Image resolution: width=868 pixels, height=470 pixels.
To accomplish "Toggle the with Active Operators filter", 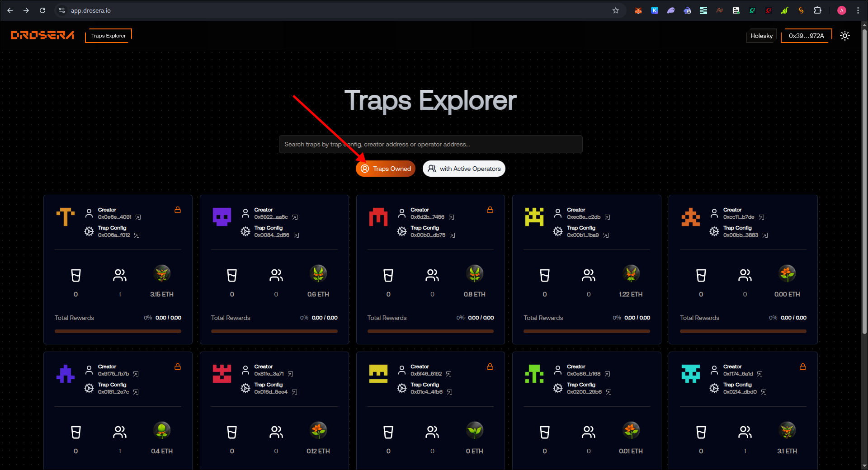I will (x=463, y=168).
